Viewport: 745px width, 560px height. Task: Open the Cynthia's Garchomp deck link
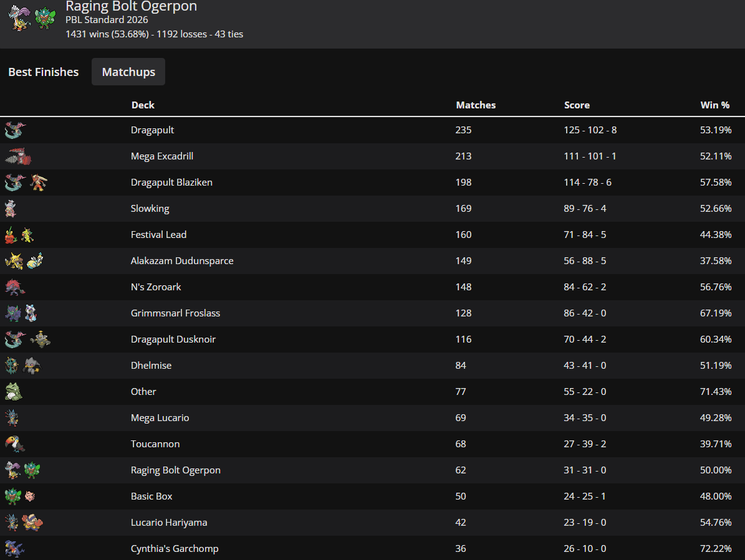[x=175, y=549]
